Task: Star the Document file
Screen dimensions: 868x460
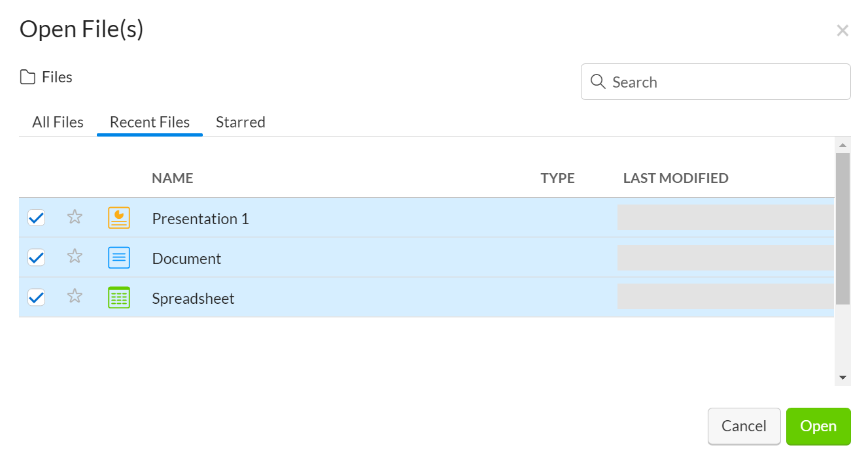Action: 75,257
